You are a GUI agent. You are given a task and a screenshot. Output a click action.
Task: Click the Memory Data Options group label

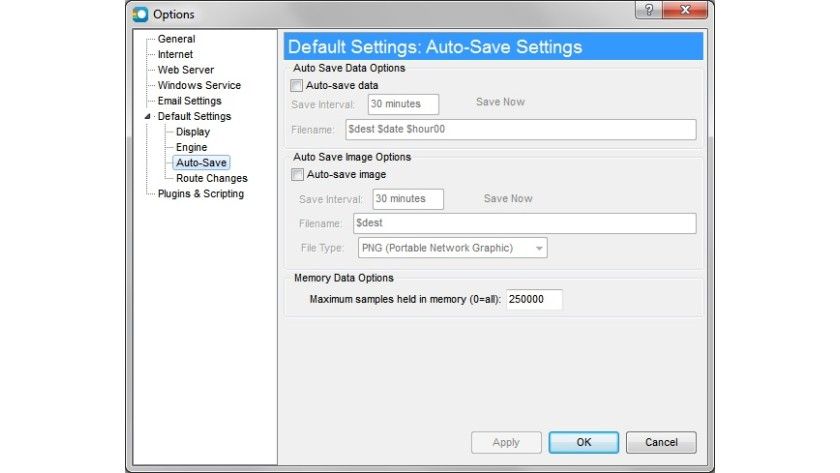pyautogui.click(x=343, y=279)
